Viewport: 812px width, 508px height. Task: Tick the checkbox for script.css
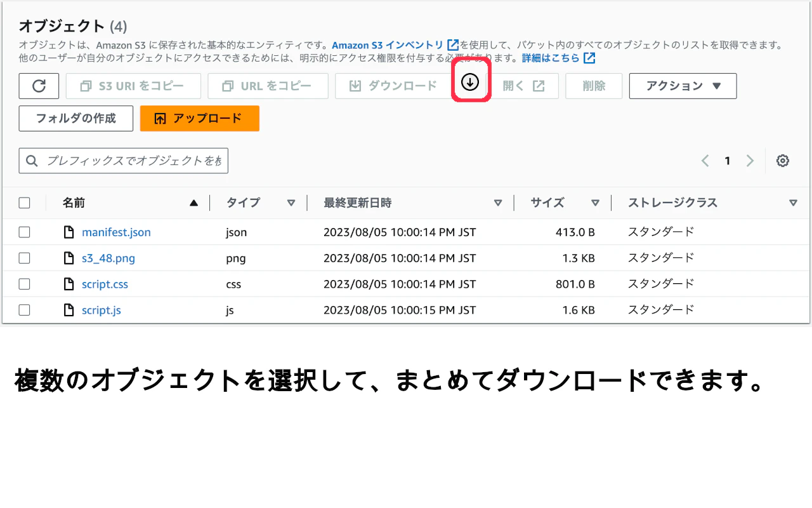coord(24,284)
